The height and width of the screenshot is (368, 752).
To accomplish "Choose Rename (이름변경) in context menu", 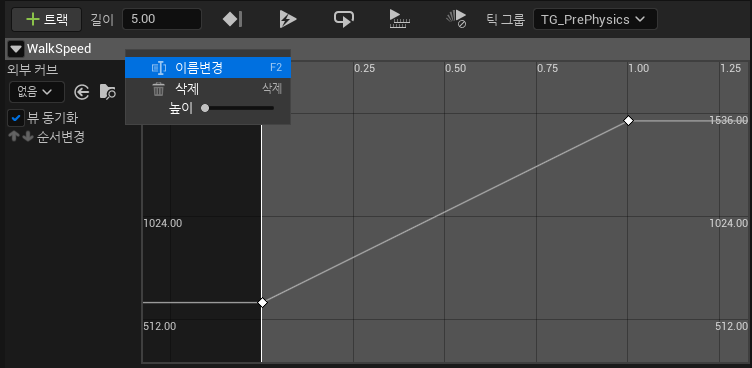I will (x=208, y=68).
